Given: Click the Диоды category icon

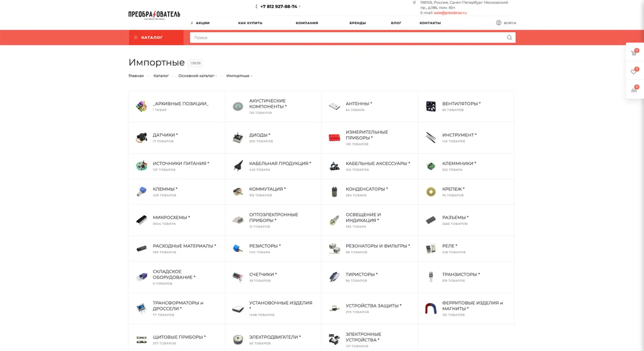Looking at the screenshot, I should tap(238, 138).
